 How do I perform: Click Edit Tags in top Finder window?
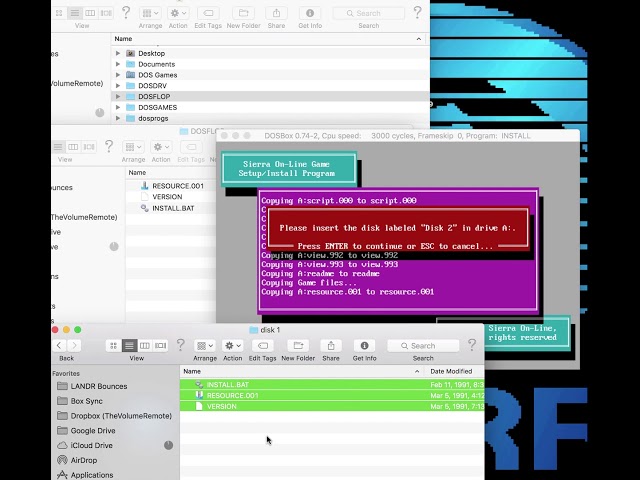pyautogui.click(x=208, y=13)
